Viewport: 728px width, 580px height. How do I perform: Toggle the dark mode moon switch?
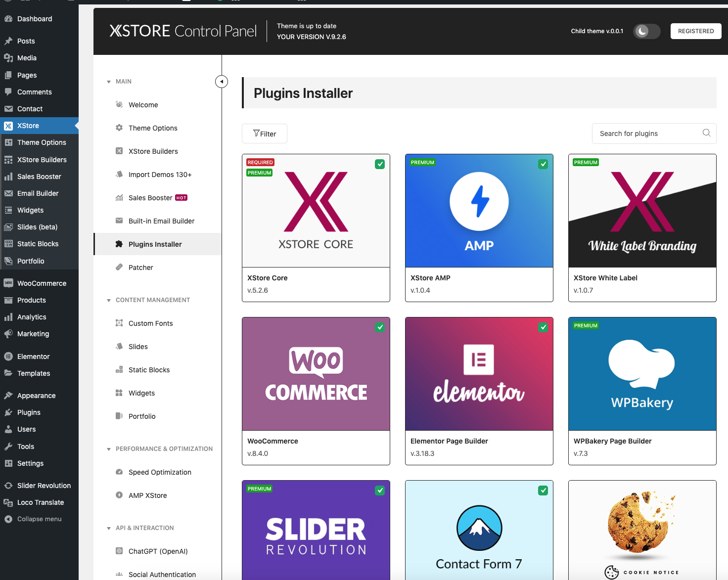click(x=647, y=31)
